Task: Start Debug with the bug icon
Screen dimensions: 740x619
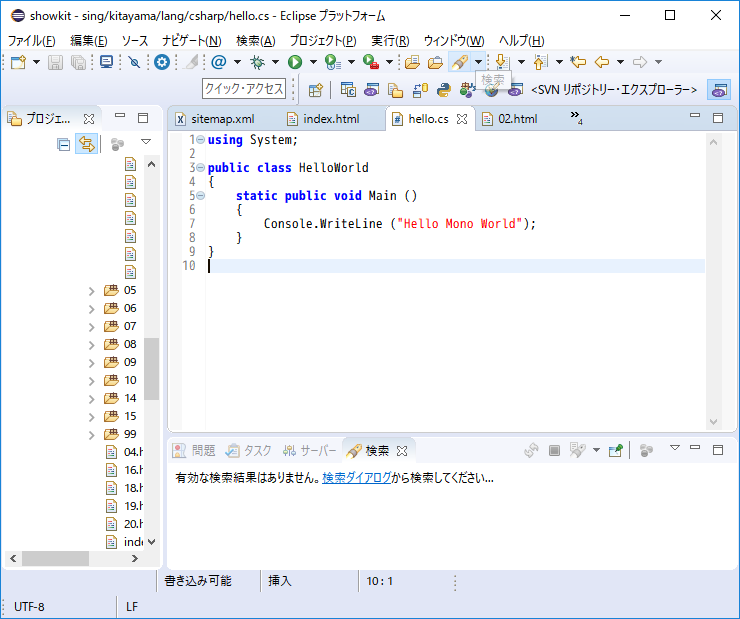Action: pyautogui.click(x=257, y=62)
